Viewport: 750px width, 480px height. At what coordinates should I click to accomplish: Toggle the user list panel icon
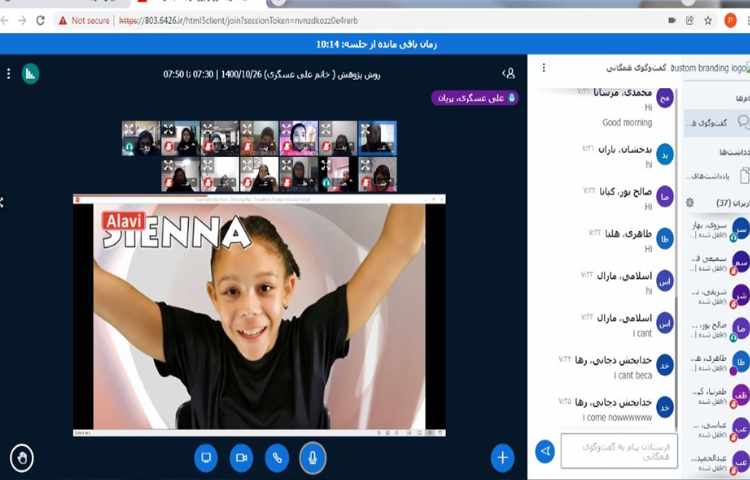[509, 73]
